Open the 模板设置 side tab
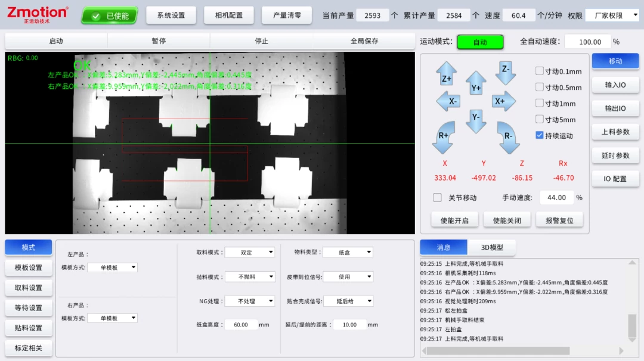Image resolution: width=644 pixels, height=361 pixels. [29, 267]
